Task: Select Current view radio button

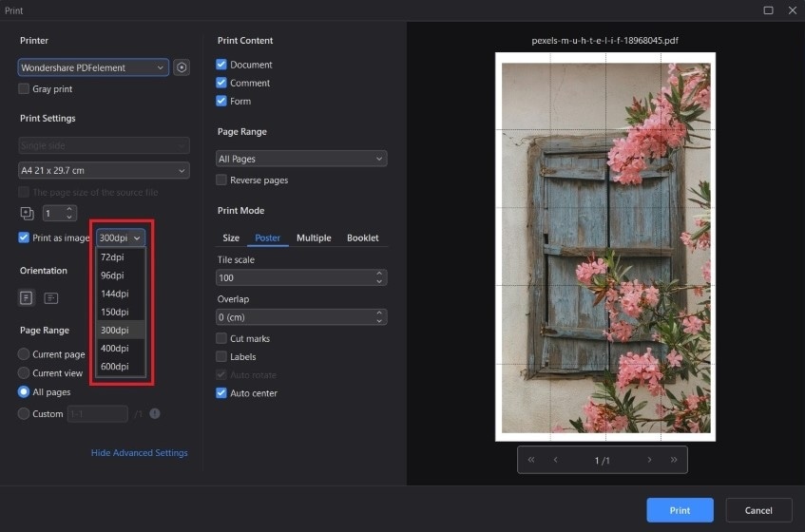Action: pos(24,373)
